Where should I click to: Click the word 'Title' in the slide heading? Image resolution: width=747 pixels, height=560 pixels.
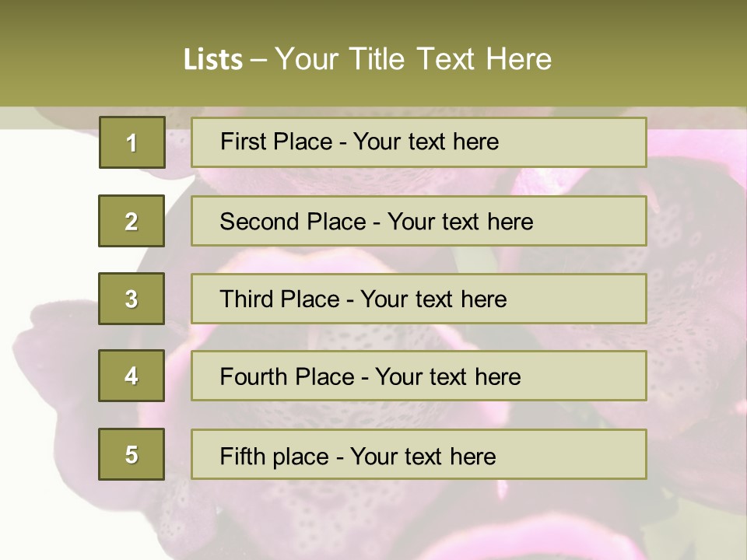tap(377, 59)
